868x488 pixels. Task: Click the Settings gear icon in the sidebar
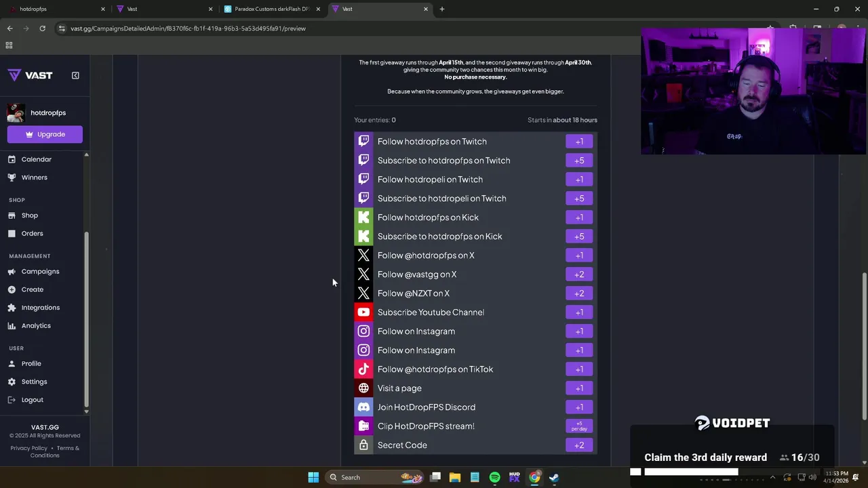coord(12,382)
